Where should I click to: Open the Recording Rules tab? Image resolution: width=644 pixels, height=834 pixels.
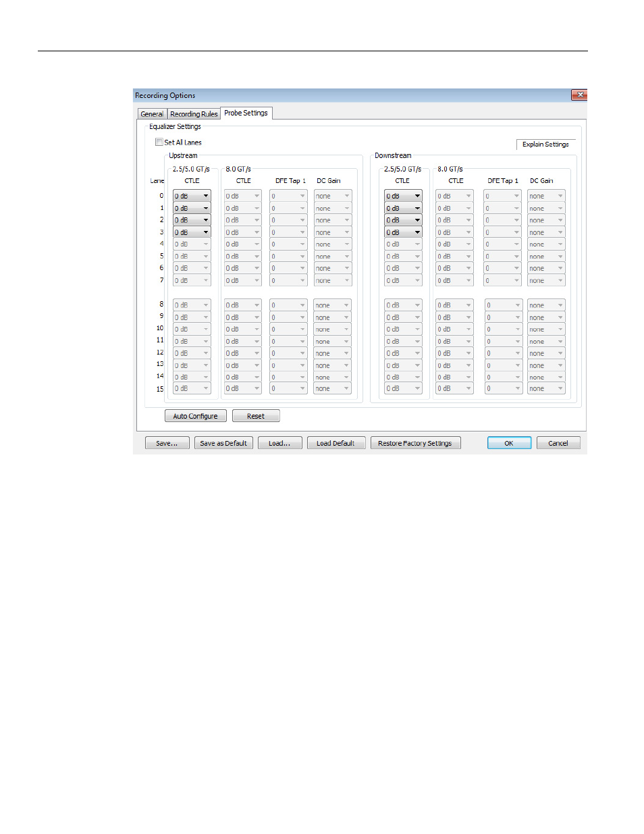[x=194, y=114]
